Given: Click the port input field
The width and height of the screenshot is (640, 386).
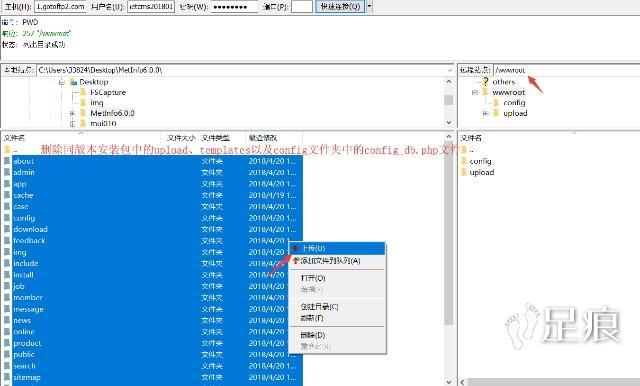Looking at the screenshot, I should (x=302, y=7).
